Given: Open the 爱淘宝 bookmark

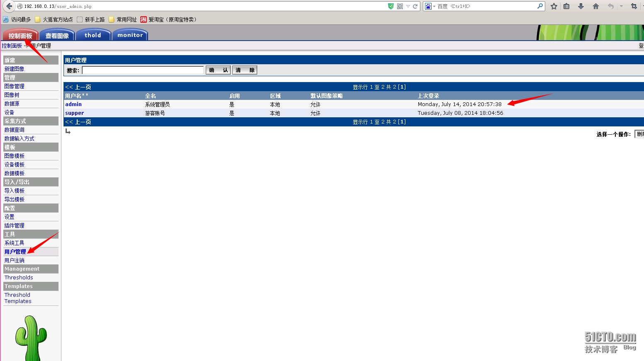Looking at the screenshot, I should coord(168,19).
